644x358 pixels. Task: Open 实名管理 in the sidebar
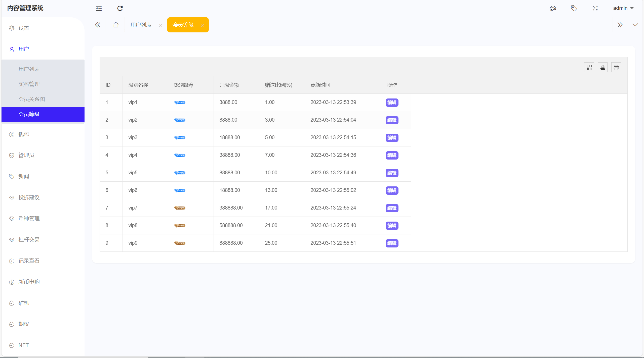(29, 84)
